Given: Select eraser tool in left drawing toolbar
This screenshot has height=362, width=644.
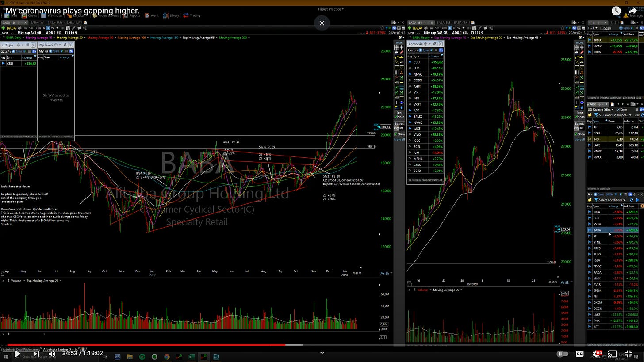Looking at the screenshot, I should click(x=402, y=52).
